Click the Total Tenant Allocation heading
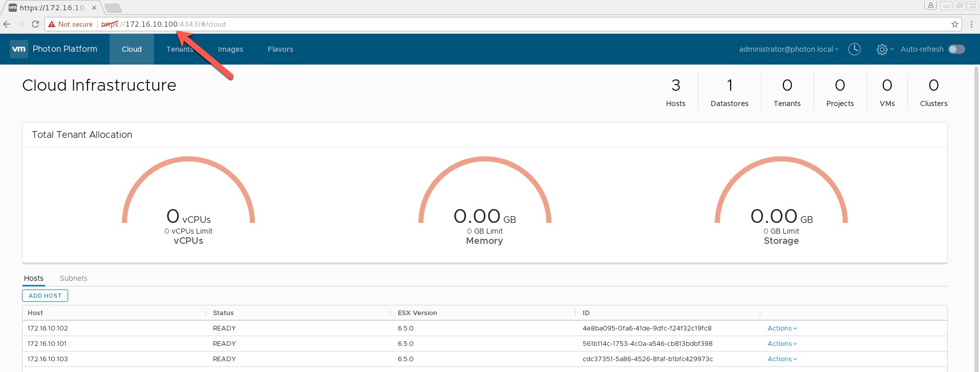980x372 pixels. click(x=82, y=135)
